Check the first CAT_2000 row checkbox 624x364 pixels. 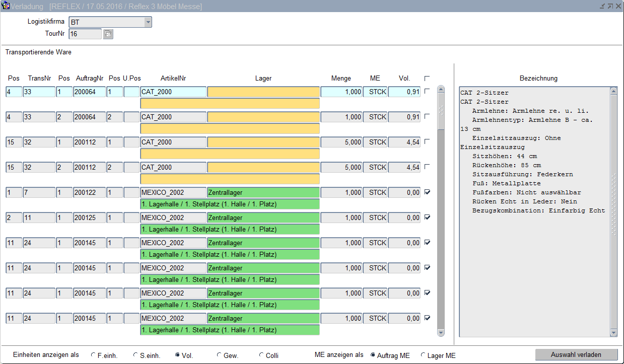coord(427,91)
